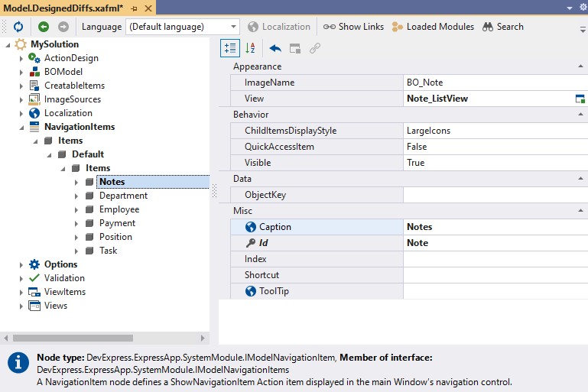Click the Options gear icon
This screenshot has height=392, width=588.
[x=34, y=264]
